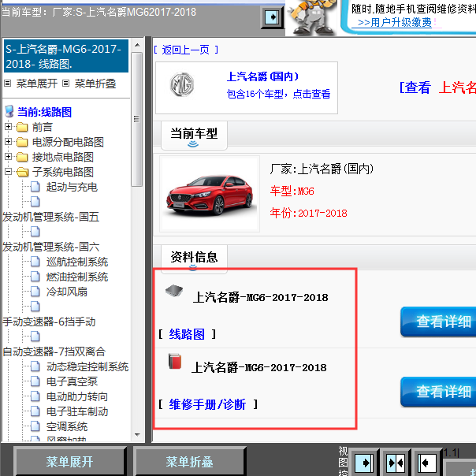Image resolution: width=476 pixels, height=476 pixels.
Task: Click bottom view control inward-arrows icon
Action: (396, 463)
